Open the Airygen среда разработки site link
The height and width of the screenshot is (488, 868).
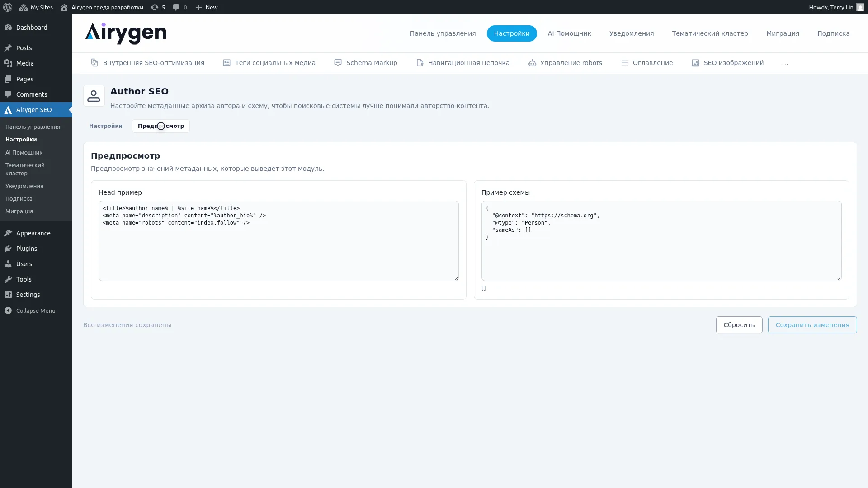[102, 7]
